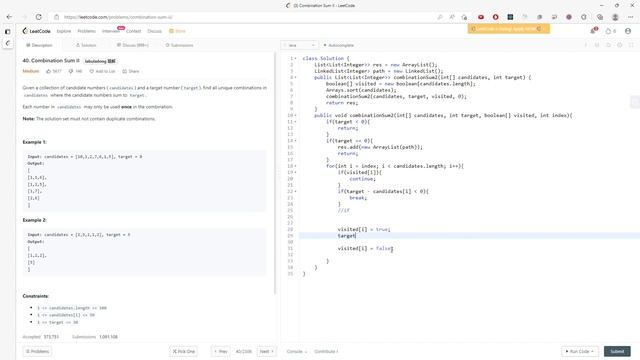
Task: Click the Share button
Action: coord(131,71)
